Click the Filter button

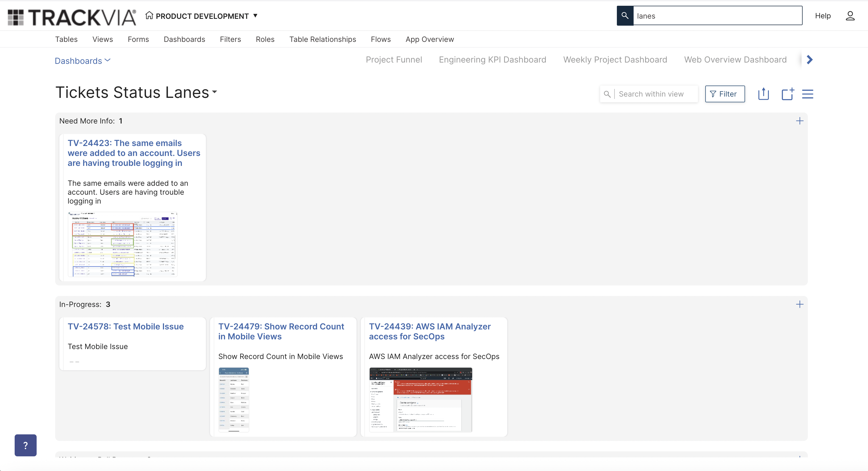click(x=725, y=94)
